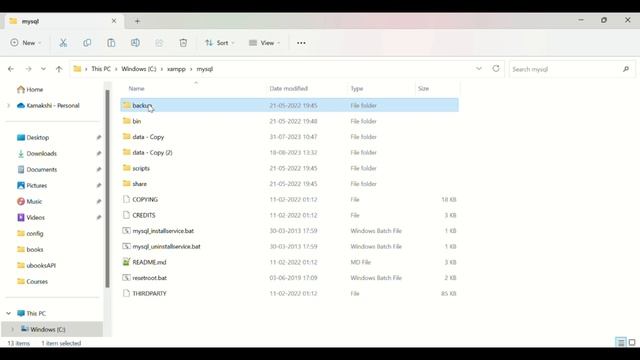Select the COPYING file

coord(289,199)
